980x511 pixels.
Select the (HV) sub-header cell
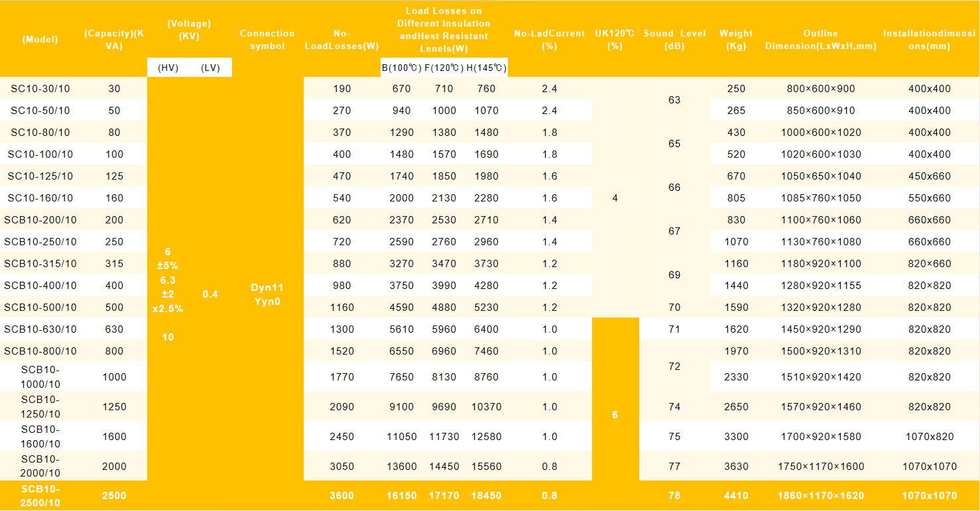click(x=168, y=68)
